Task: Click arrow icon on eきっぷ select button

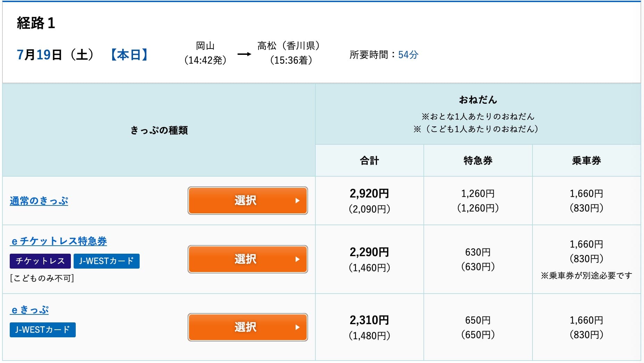Action: click(x=297, y=327)
